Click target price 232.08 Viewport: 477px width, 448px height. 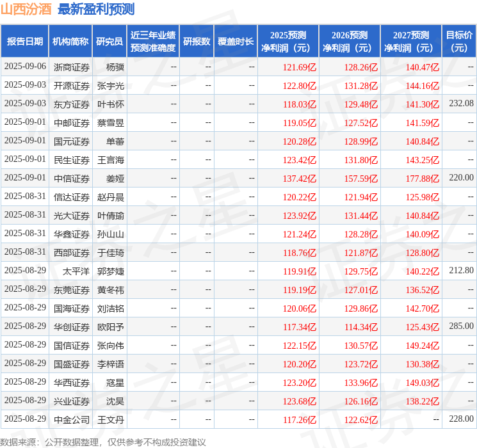pos(461,103)
